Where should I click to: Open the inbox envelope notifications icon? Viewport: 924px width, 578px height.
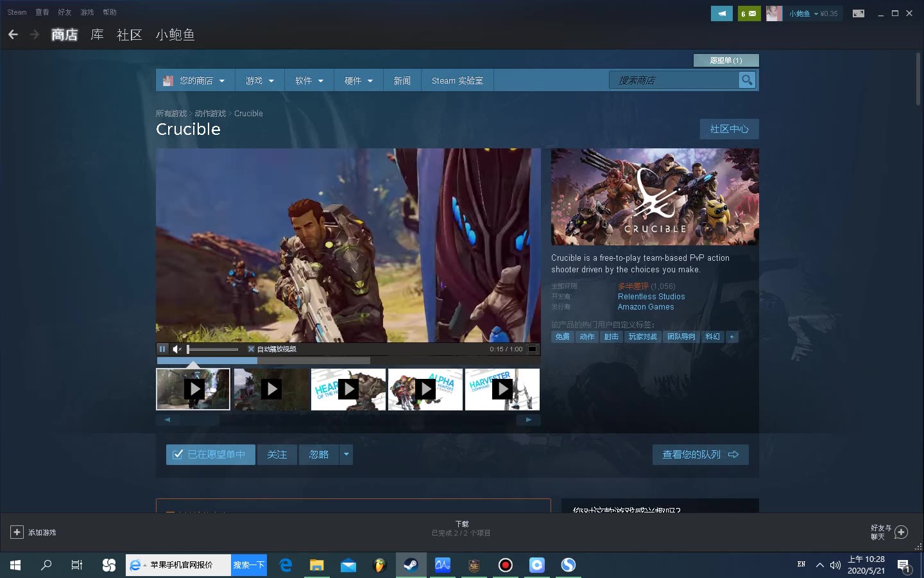tap(749, 13)
